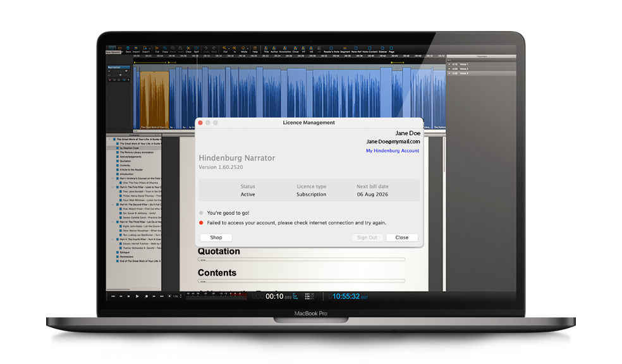Image resolution: width=622 pixels, height=364 pixels.
Task: Click the New Session toolbar icon
Action: (113, 49)
